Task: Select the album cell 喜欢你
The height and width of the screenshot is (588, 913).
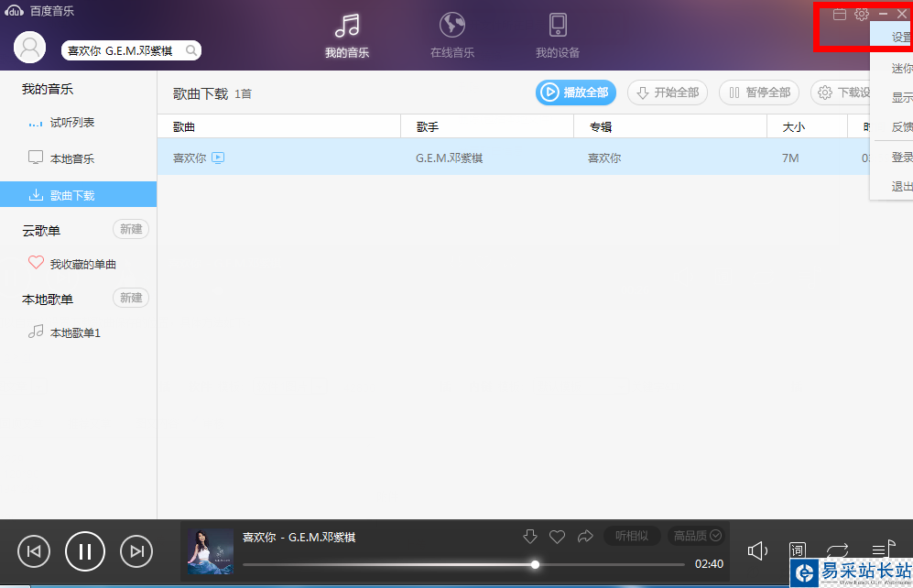Action: pos(604,158)
